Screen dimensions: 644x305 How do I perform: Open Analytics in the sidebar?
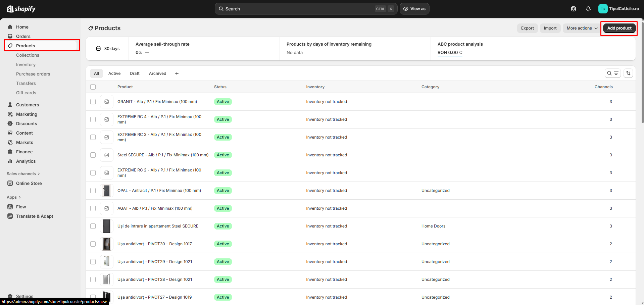(x=26, y=161)
